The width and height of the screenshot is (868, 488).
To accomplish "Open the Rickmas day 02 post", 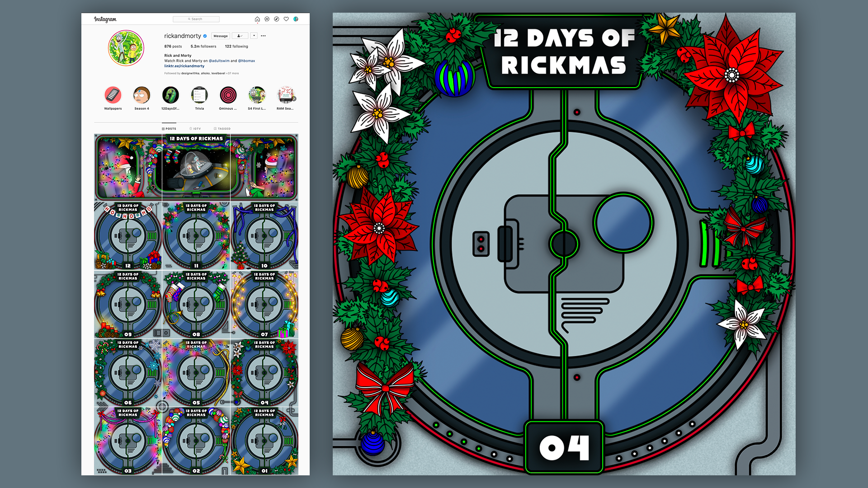I will 196,441.
